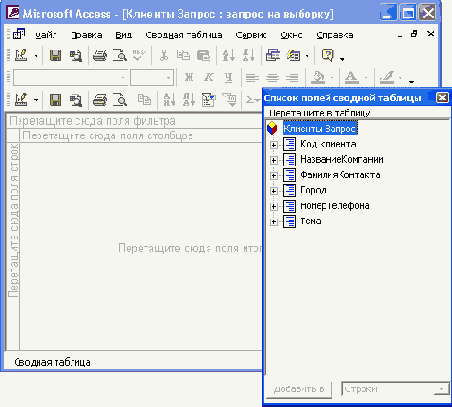
Task: Open the font name combo box
Action: (x=70, y=78)
